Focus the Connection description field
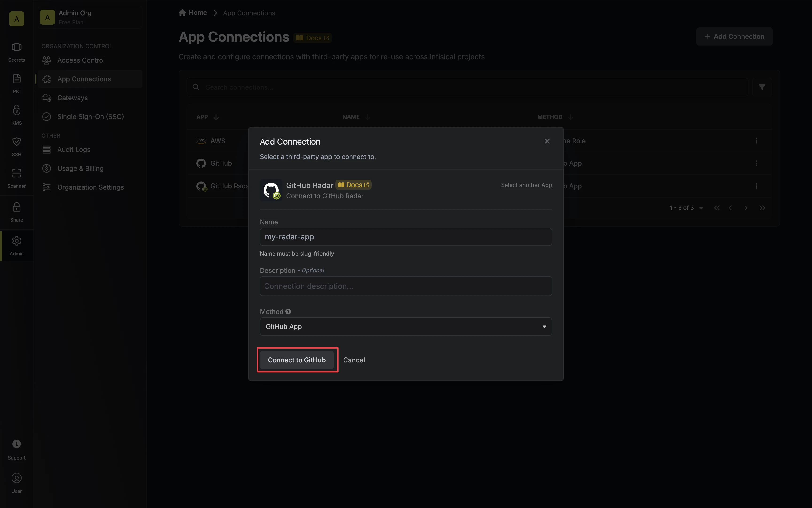This screenshot has height=508, width=812. click(406, 286)
